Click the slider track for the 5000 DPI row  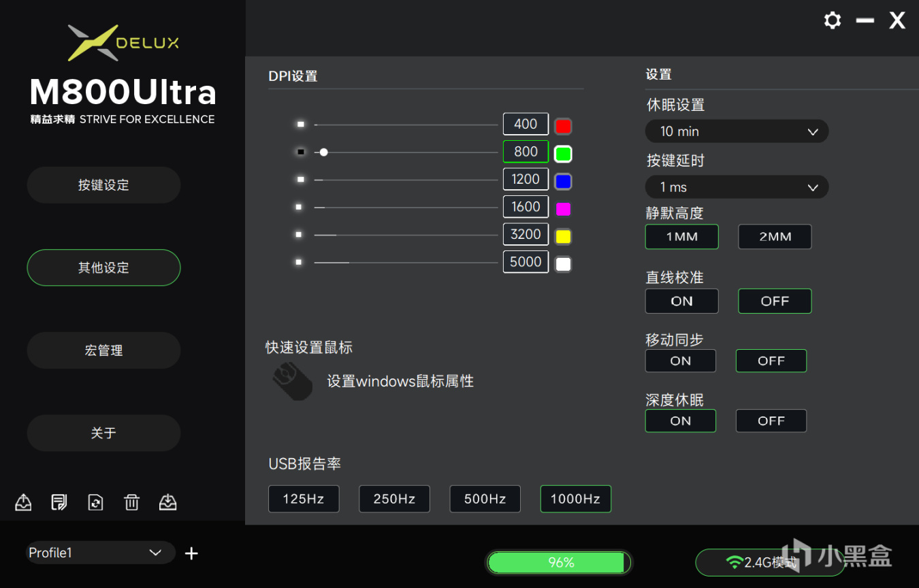[406, 263]
